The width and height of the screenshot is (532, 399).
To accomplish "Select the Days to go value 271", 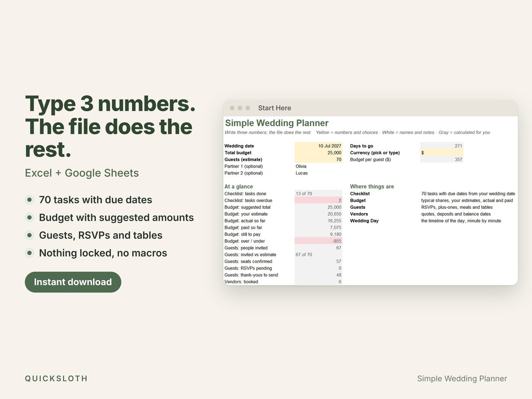I will coord(442,146).
